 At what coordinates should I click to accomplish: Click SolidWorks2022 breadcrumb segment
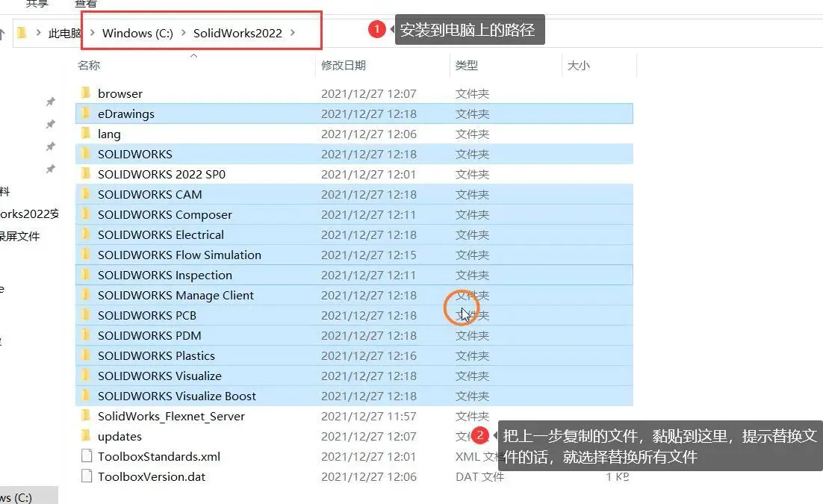coord(237,33)
